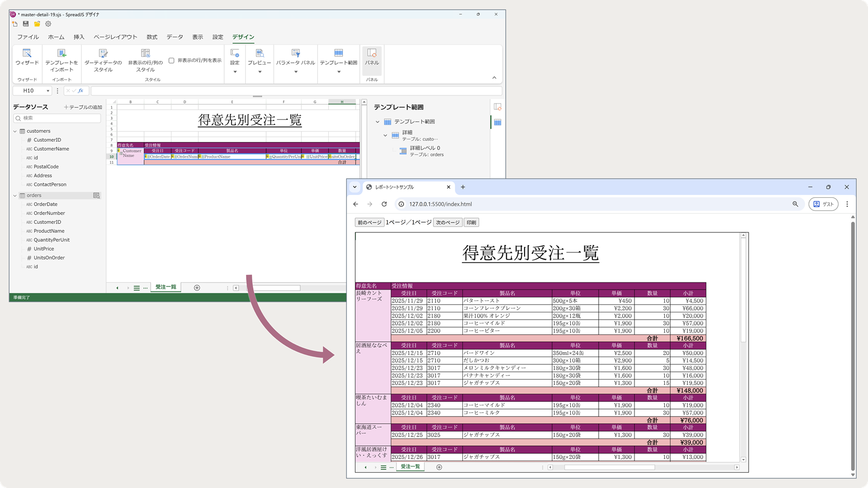
Task: Click the print (印刷) button
Action: tap(471, 222)
